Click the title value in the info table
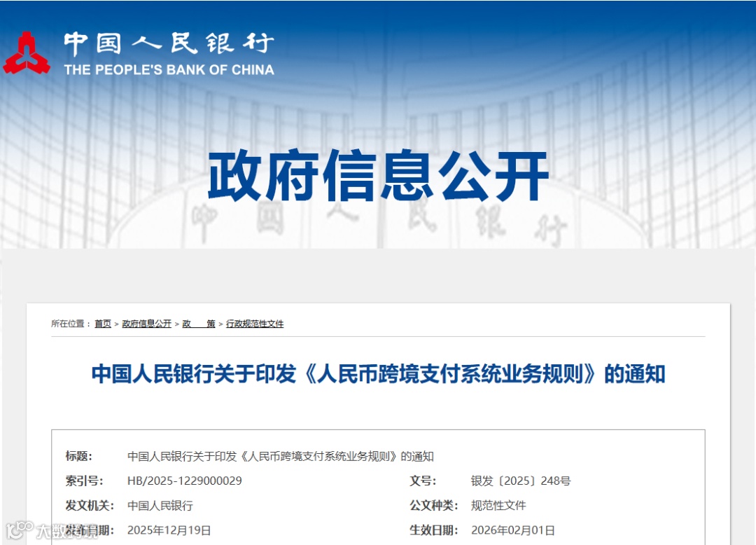The image size is (756, 545). (x=281, y=456)
